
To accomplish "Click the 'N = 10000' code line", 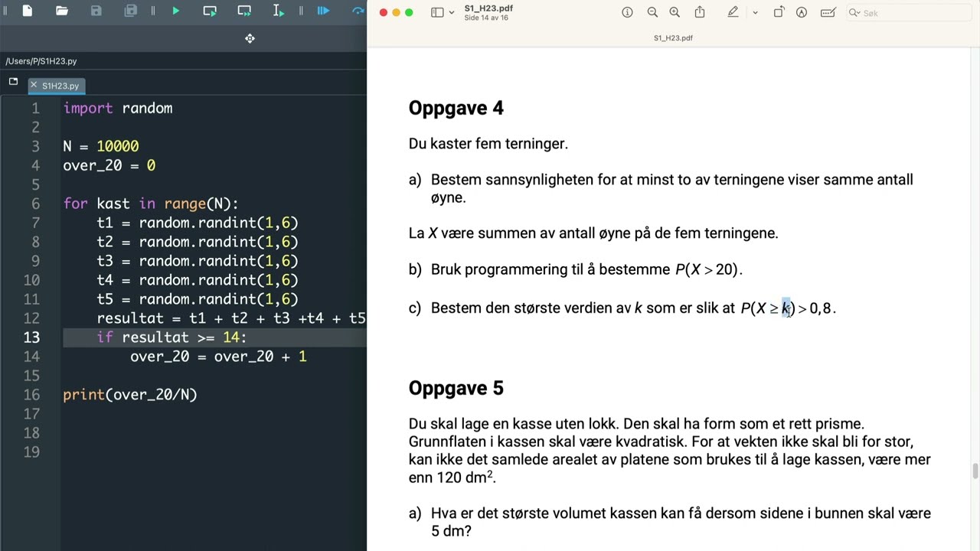I will pos(101,146).
